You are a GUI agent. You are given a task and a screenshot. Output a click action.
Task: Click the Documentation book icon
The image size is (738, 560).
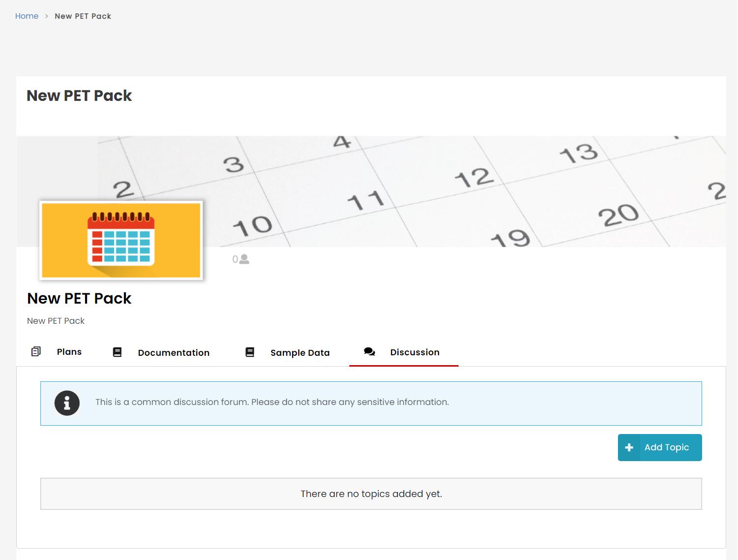click(117, 352)
